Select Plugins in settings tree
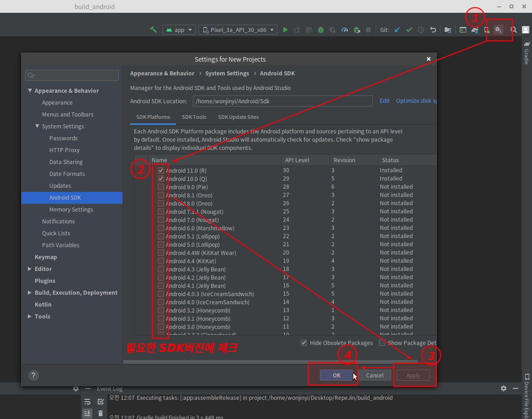 (45, 281)
